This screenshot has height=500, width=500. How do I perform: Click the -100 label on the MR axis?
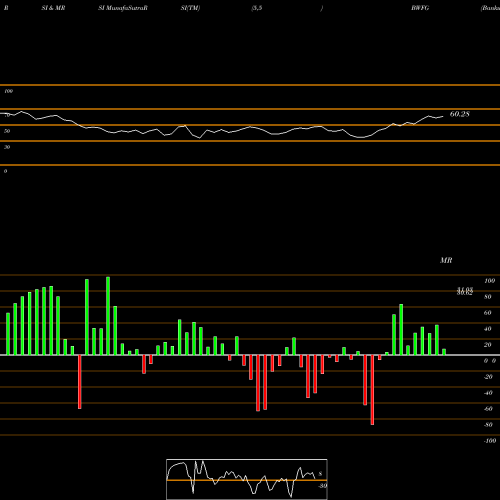490,441
